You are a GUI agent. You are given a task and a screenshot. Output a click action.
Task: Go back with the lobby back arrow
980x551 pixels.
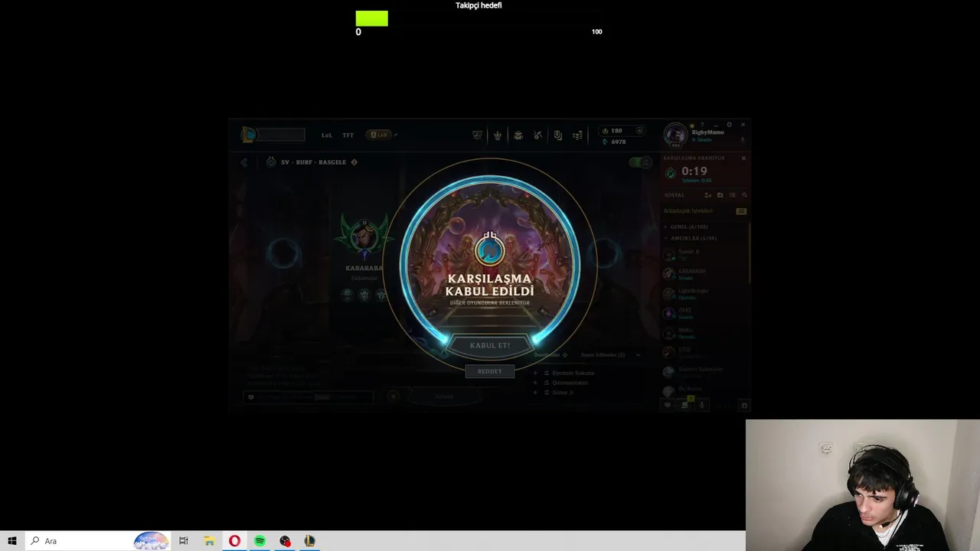(x=244, y=162)
